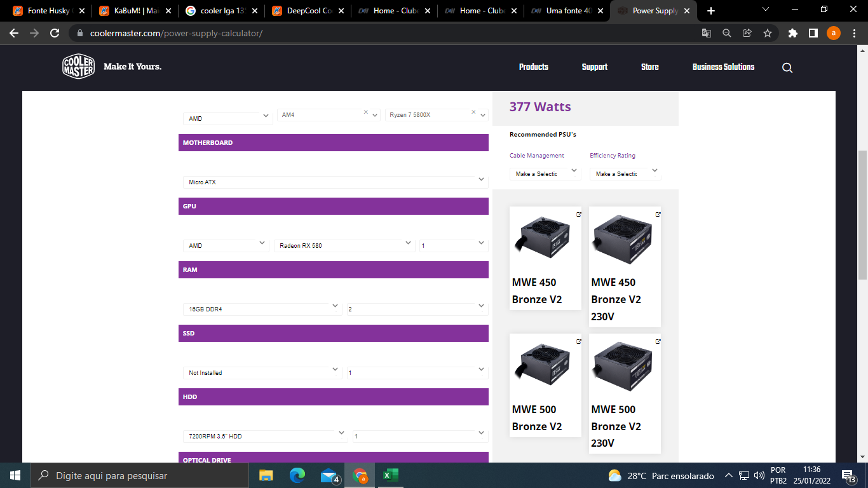
Task: Open Chrome from taskbar
Action: tap(360, 475)
